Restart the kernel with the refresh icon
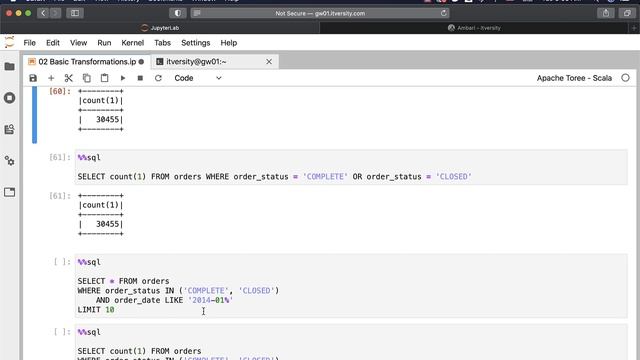640x360 pixels. 158,78
